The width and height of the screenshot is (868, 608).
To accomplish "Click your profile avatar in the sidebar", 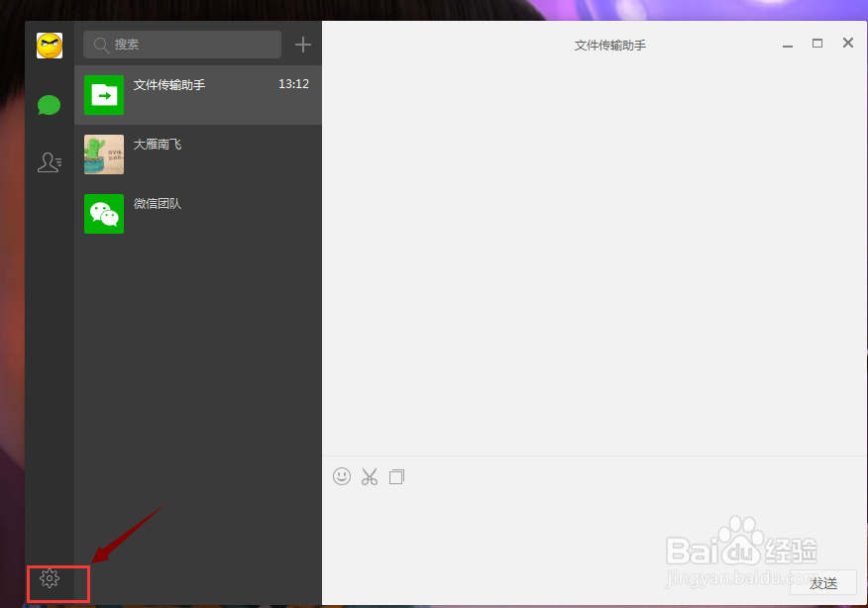I will click(x=49, y=45).
